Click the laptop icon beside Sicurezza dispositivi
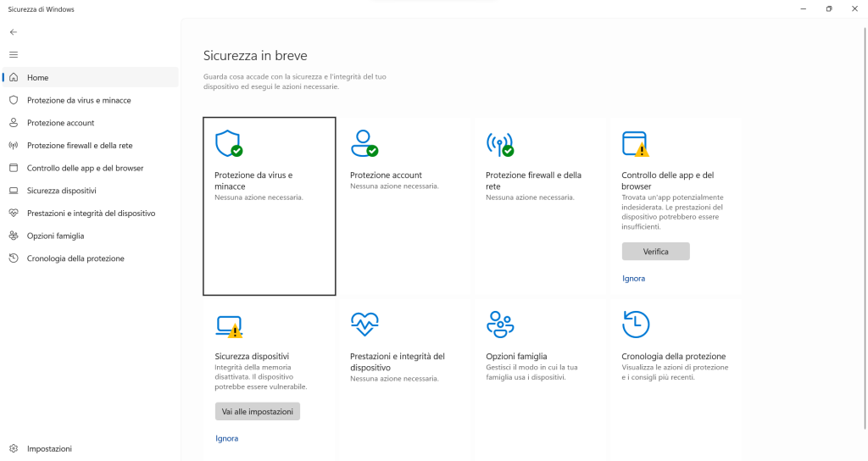This screenshot has width=868, height=461. coord(14,191)
